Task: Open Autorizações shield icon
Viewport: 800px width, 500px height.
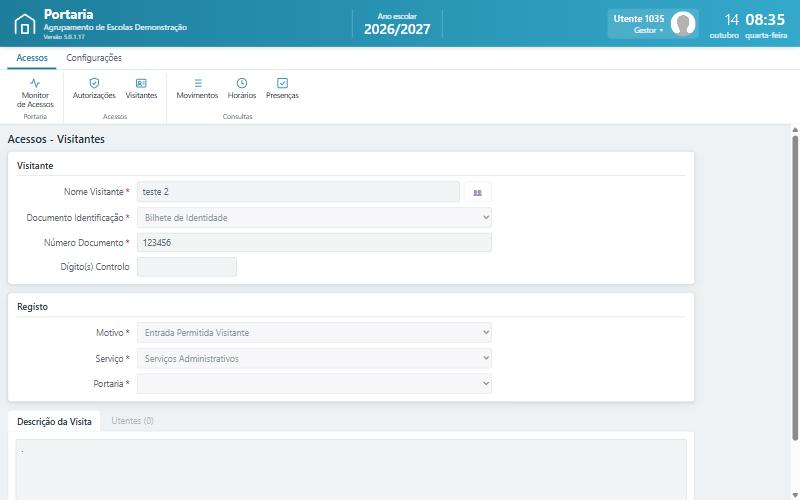Action: click(94, 83)
